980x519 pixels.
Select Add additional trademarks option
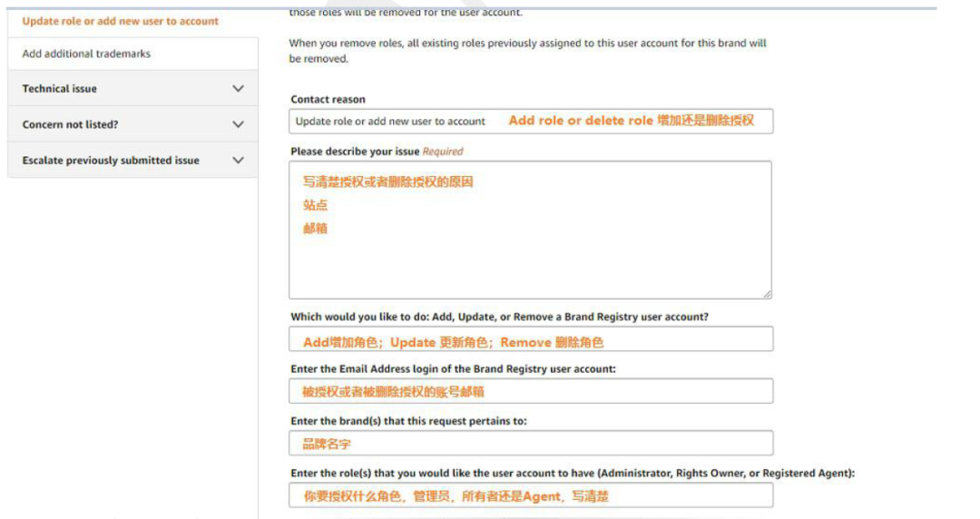[x=132, y=54]
